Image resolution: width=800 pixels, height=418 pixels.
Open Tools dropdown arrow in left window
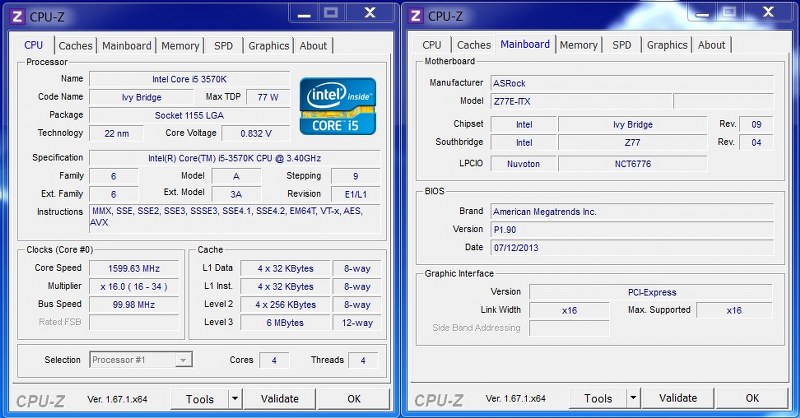click(235, 399)
